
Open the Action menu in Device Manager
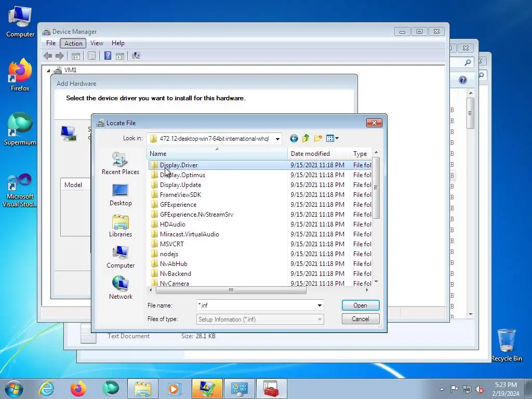click(x=73, y=43)
